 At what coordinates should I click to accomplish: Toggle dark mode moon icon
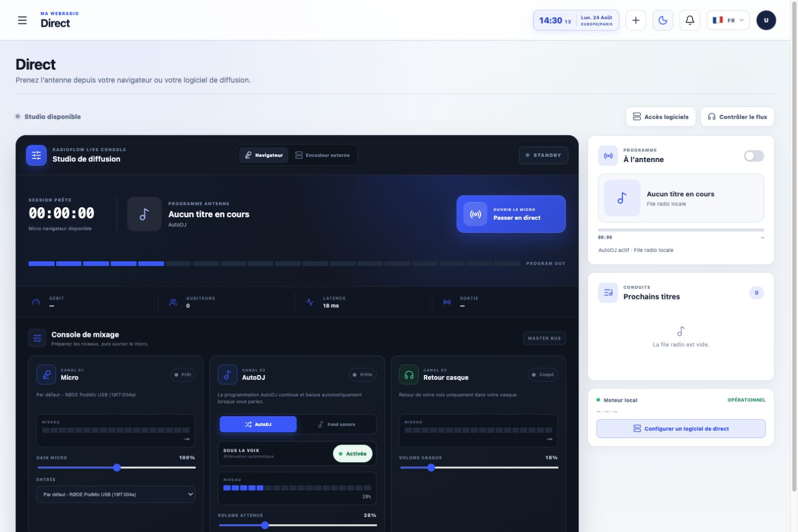coord(663,20)
